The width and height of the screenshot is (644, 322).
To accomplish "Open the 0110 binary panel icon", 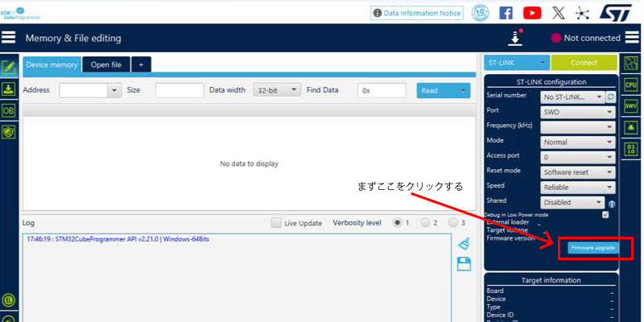I will point(630,149).
